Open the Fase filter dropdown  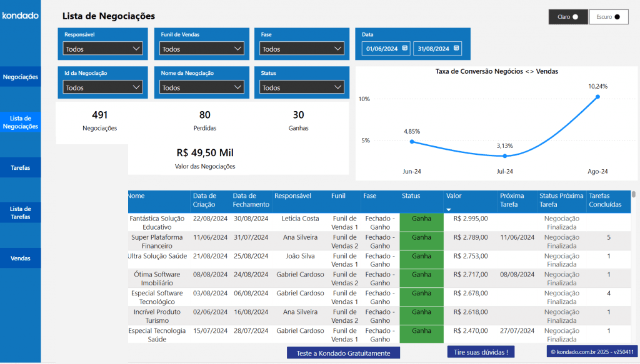tap(302, 49)
